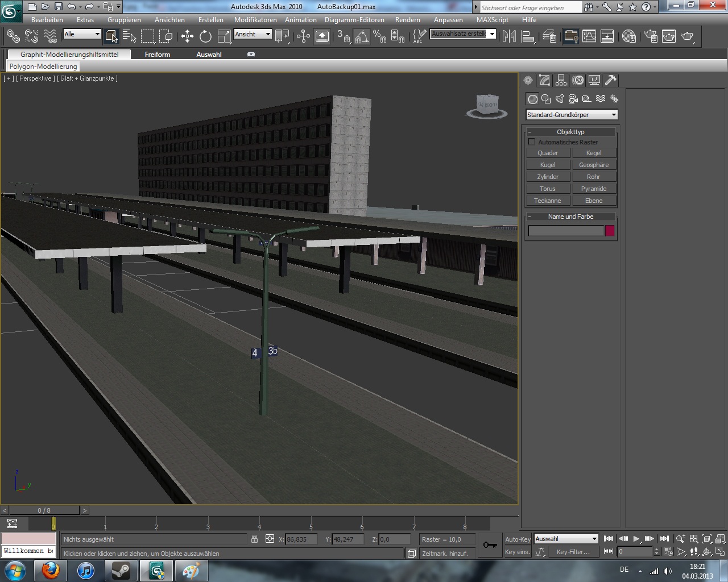The height and width of the screenshot is (582, 728).
Task: Click the Teekanne button
Action: [x=547, y=201]
